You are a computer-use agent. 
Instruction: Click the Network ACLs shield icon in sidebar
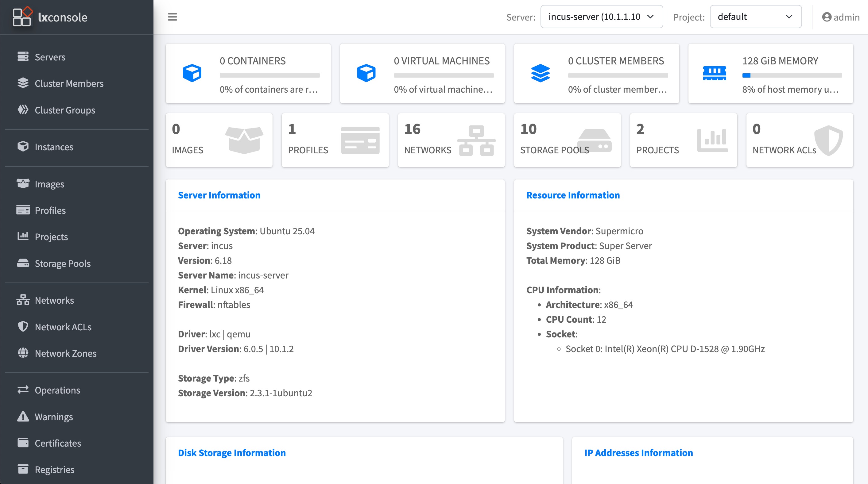click(x=23, y=326)
